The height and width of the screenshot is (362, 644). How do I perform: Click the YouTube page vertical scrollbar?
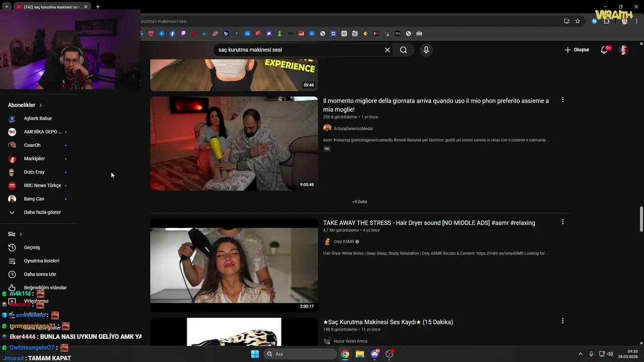click(x=641, y=219)
